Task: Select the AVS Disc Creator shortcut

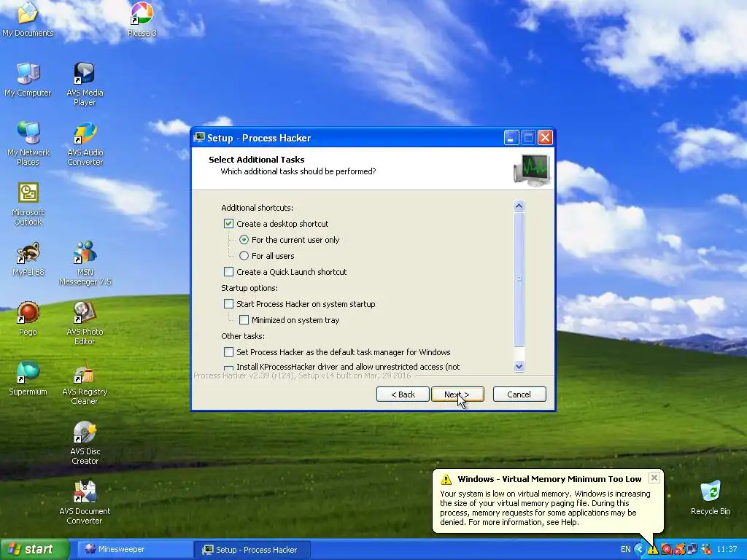Action: (85, 443)
